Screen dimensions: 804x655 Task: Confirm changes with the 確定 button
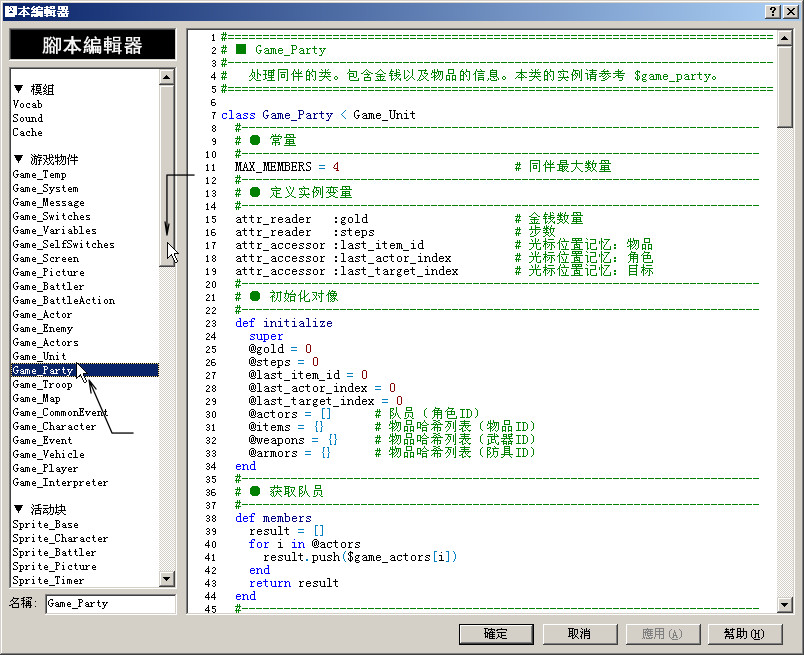[496, 634]
